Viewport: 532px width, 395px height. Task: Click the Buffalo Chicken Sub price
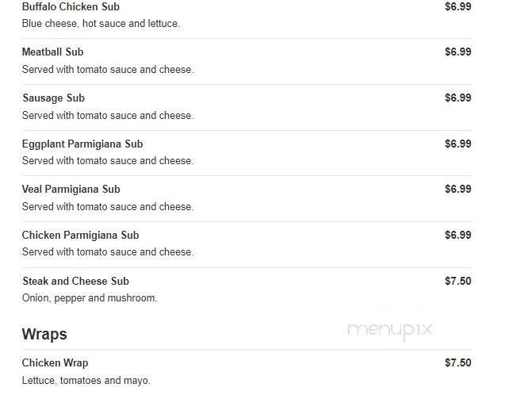[x=457, y=7]
